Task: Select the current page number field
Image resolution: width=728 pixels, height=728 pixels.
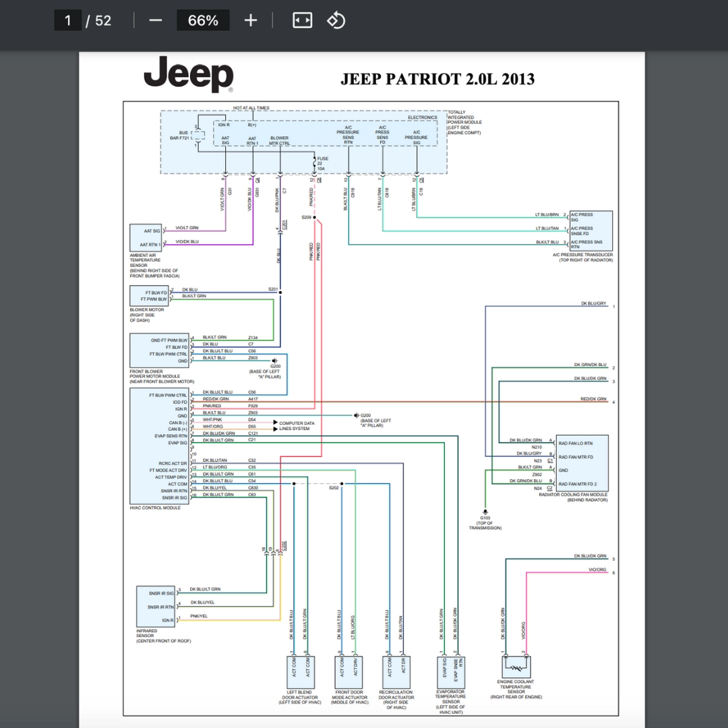Action: (x=68, y=20)
